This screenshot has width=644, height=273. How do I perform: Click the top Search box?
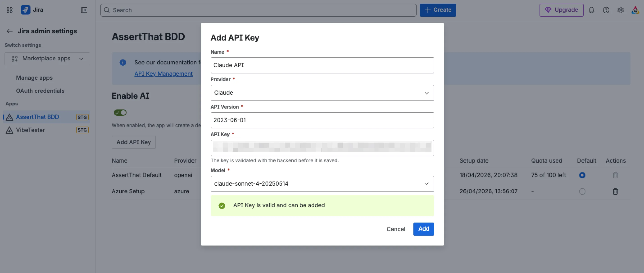click(x=258, y=10)
